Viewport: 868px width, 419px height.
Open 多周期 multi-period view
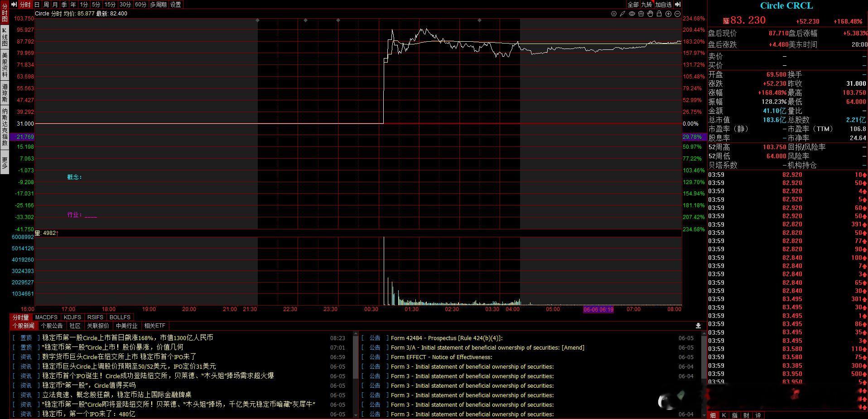pyautogui.click(x=159, y=5)
